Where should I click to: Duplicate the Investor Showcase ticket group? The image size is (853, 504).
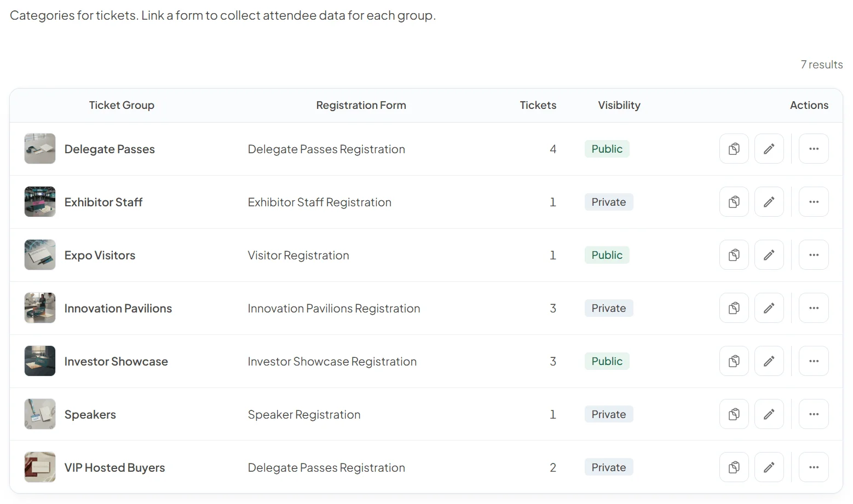tap(734, 361)
